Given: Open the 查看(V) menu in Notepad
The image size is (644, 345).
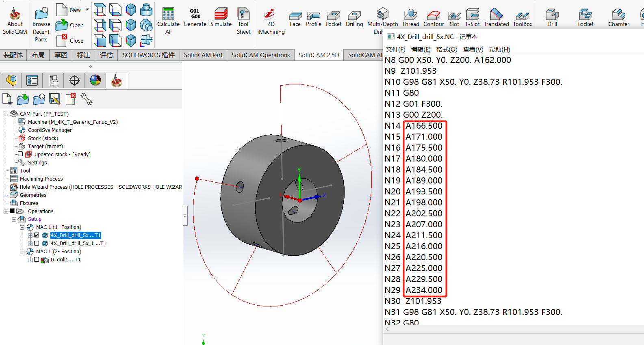Looking at the screenshot, I should point(473,49).
